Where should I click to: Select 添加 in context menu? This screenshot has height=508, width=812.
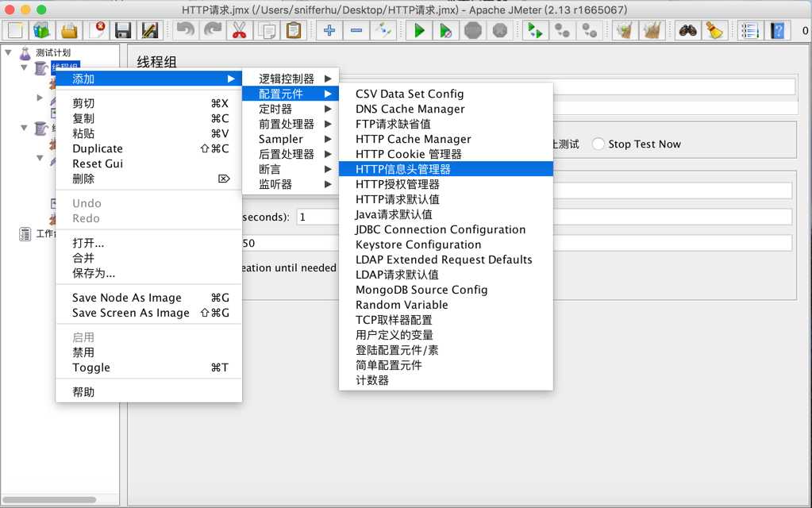[148, 79]
